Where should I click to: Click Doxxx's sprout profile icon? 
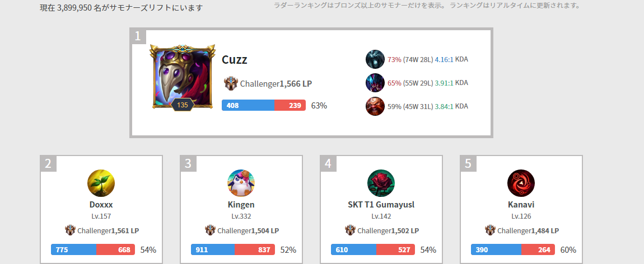point(101,183)
